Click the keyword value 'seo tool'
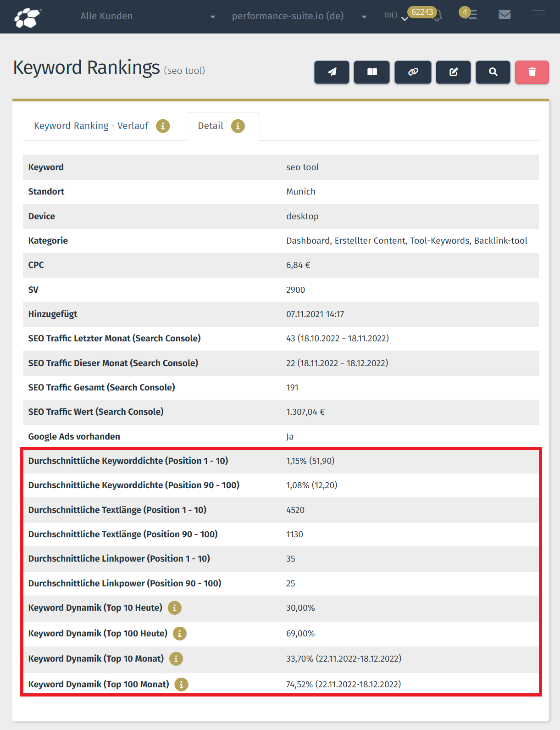 click(302, 167)
